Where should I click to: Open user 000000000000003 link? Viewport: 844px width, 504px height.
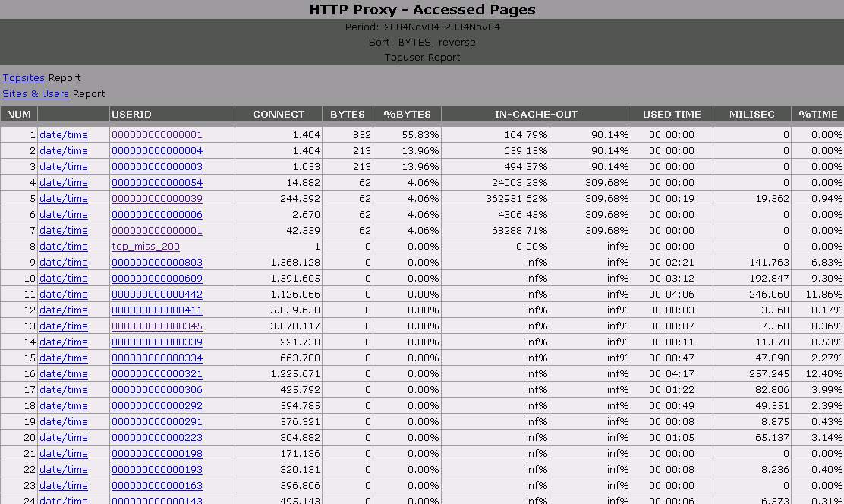click(157, 167)
